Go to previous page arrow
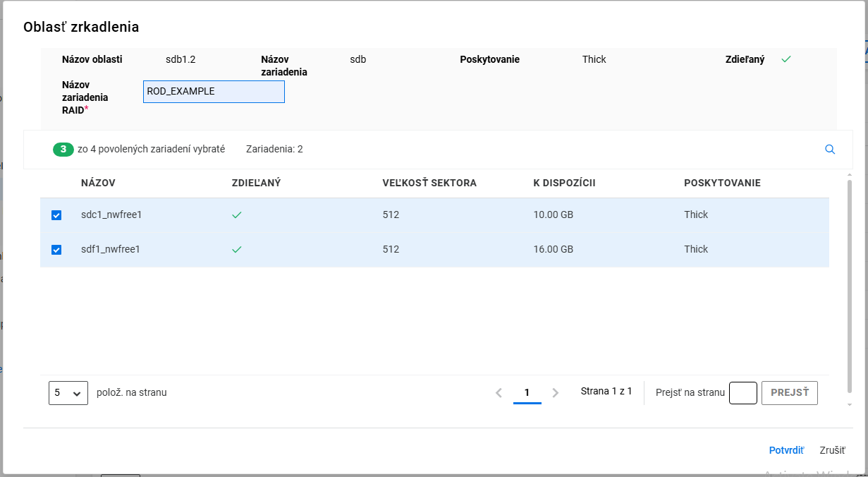This screenshot has width=868, height=477. coord(499,393)
